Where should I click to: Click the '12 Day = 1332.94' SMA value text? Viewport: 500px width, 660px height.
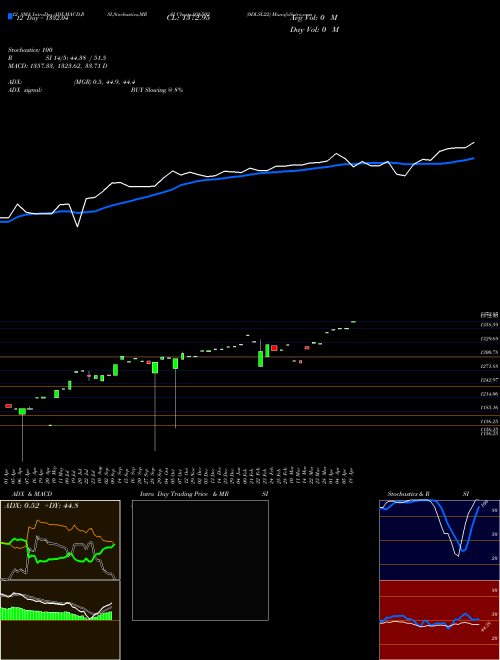coord(41,18)
